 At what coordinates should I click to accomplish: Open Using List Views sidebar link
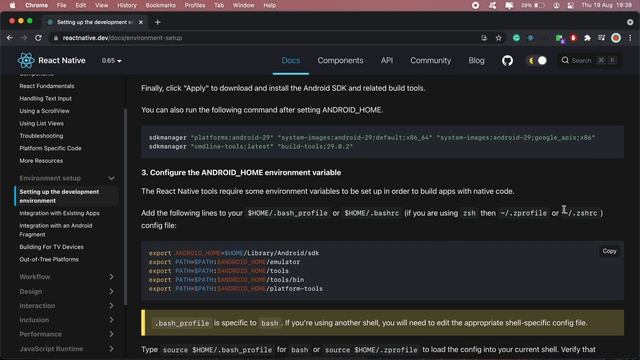pos(42,123)
